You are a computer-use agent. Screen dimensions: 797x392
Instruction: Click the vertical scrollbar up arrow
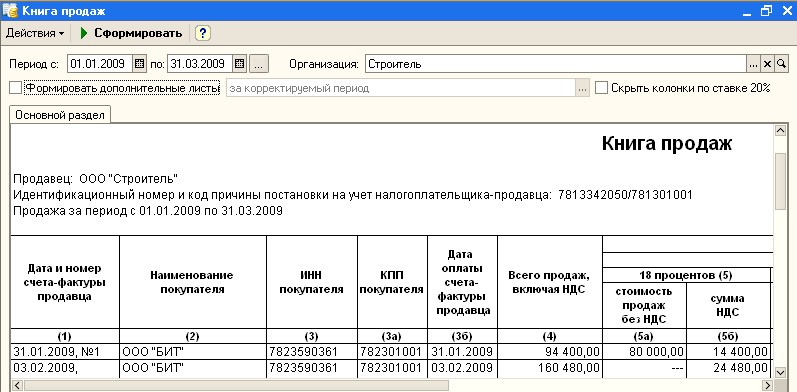780,131
